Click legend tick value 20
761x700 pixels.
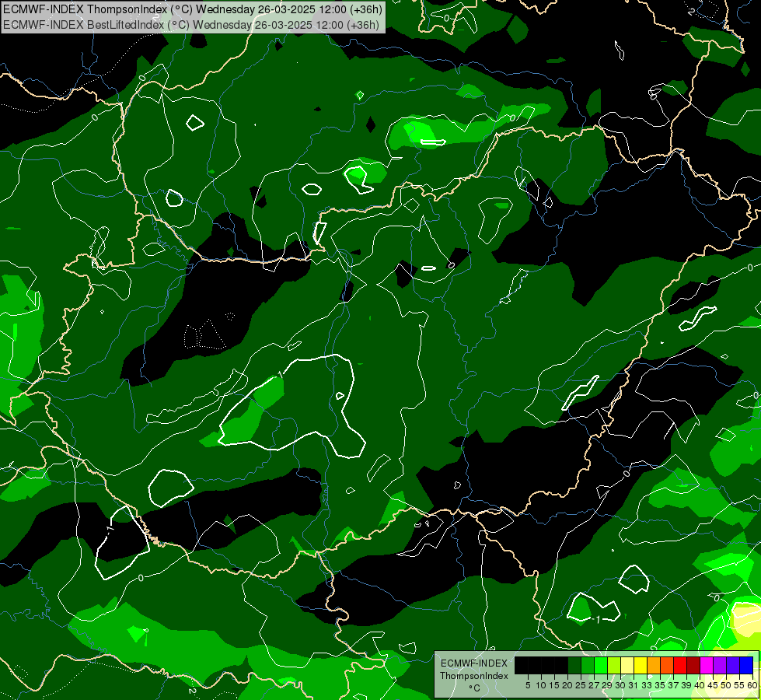pos(568,685)
